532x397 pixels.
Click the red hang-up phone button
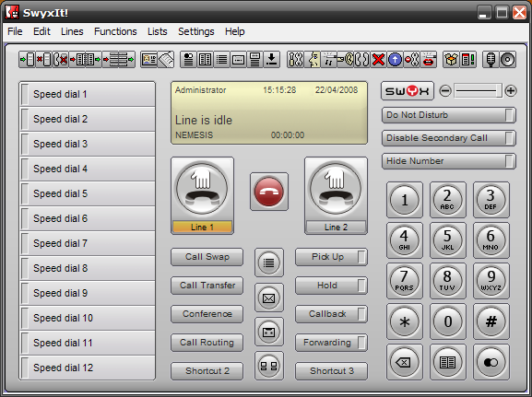[x=269, y=192]
